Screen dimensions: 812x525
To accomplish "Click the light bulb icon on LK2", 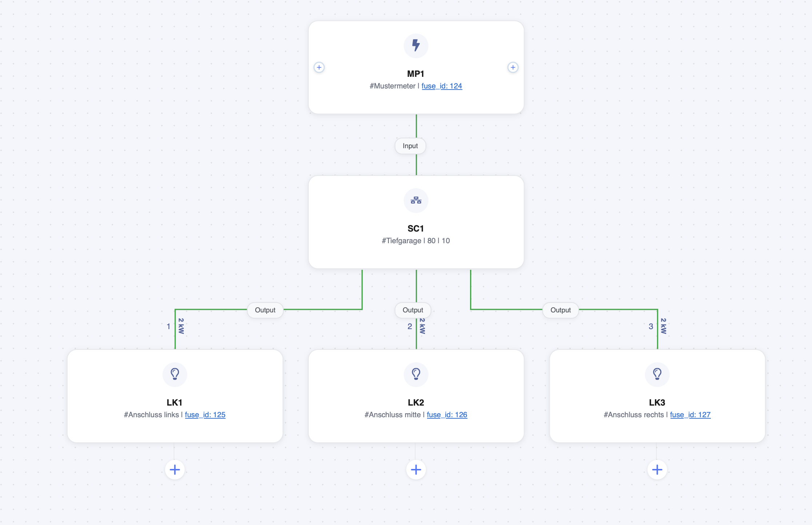I will [x=416, y=374].
